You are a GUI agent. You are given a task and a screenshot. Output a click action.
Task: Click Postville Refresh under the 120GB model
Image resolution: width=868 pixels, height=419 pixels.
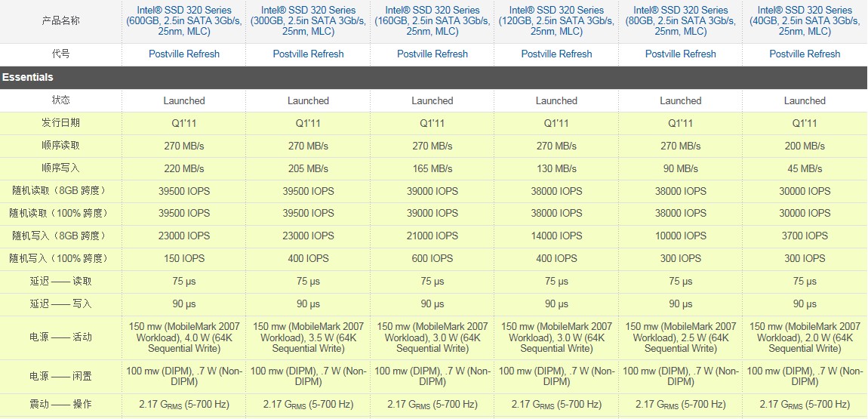point(556,54)
